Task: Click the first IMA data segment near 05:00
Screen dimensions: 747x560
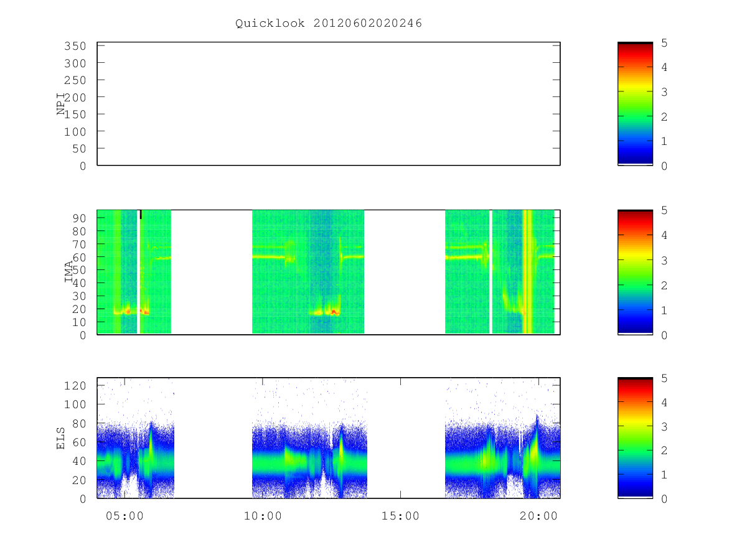Action: (x=134, y=272)
